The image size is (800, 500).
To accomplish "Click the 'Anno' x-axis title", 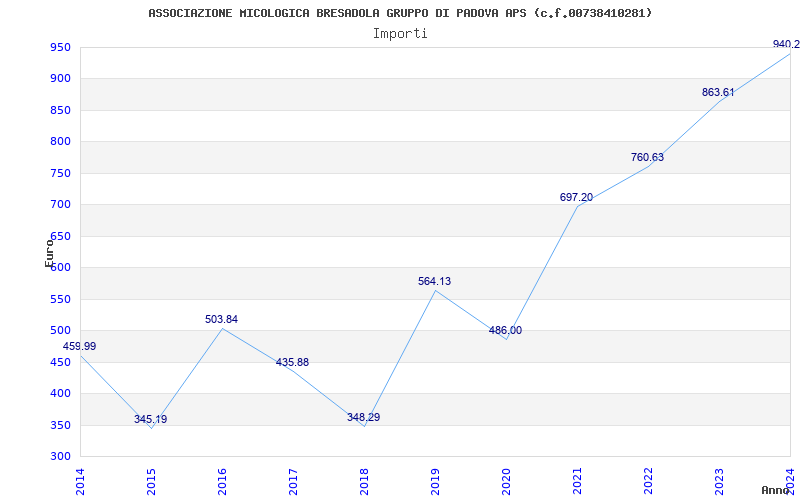I will (x=776, y=490).
